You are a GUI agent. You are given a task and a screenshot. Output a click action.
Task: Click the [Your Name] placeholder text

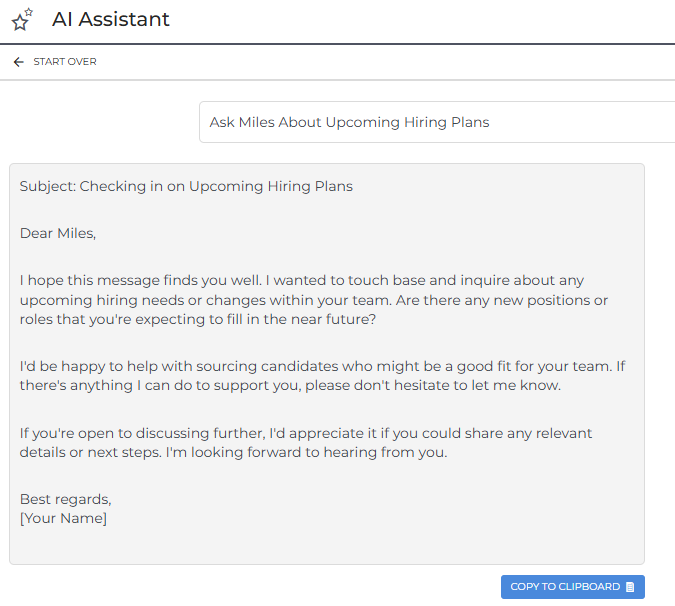click(63, 518)
